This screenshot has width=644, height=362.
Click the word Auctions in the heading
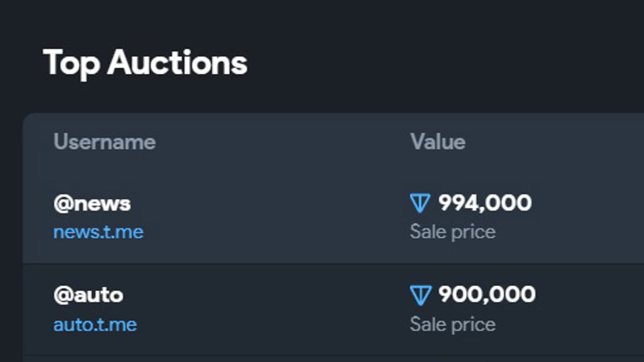[x=178, y=63]
